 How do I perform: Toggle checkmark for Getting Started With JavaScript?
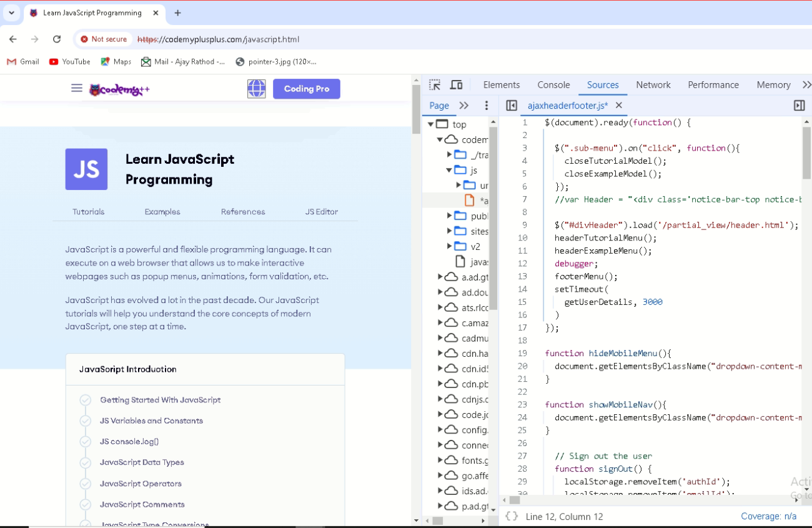[x=86, y=400]
